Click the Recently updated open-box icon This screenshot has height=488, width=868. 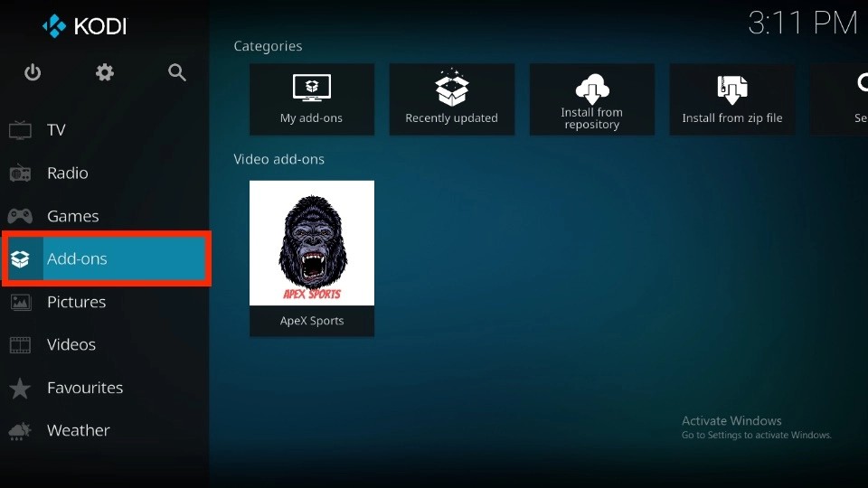(452, 88)
